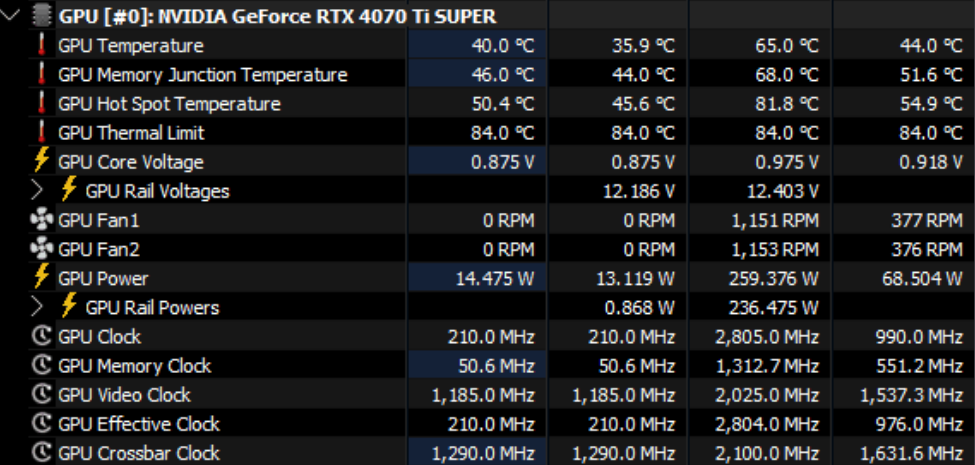The image size is (975, 465).
Task: Click lightning bolt icon beside GPU Rail Powers
Action: [x=68, y=307]
